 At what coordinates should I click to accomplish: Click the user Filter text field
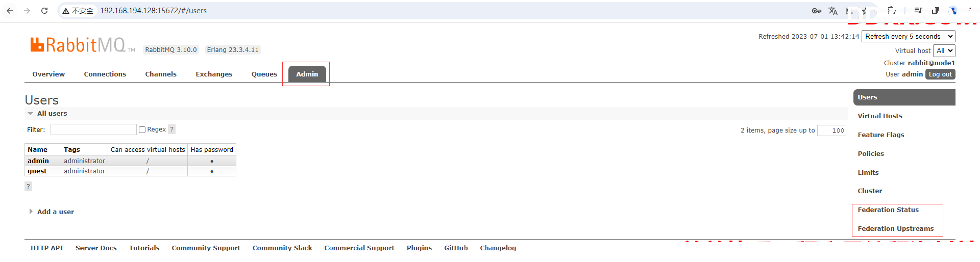click(93, 130)
